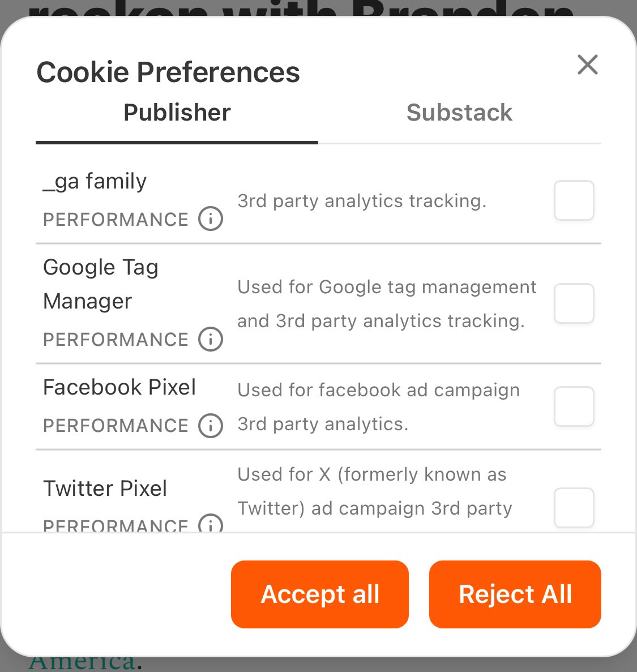637x672 pixels.
Task: Enable the _ga family checkbox
Action: (574, 200)
